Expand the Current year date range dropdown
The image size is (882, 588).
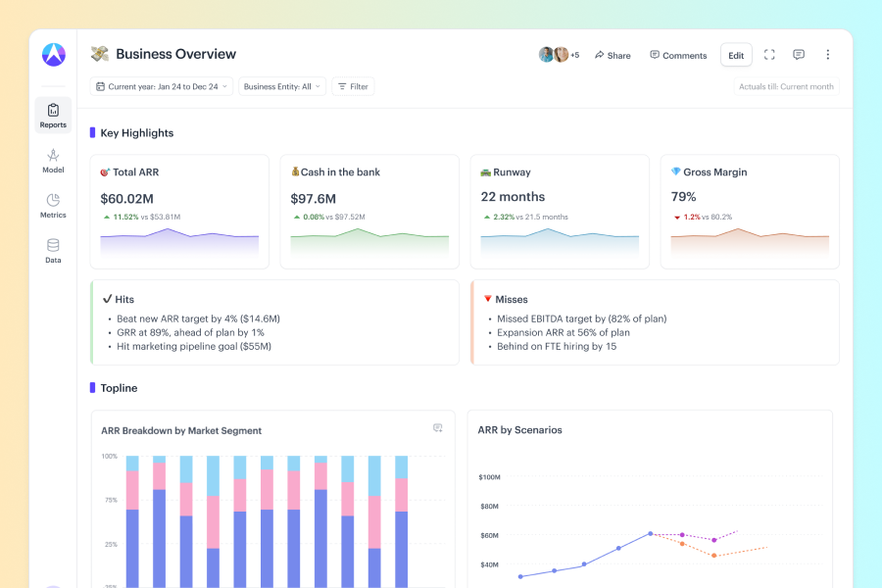[x=162, y=86]
